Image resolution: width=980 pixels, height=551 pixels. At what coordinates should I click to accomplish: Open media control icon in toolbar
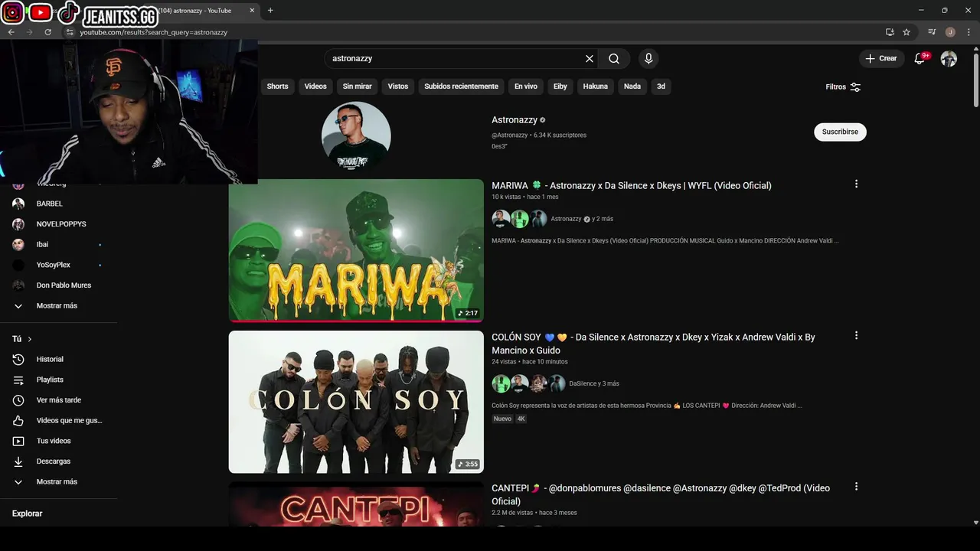[x=932, y=32]
